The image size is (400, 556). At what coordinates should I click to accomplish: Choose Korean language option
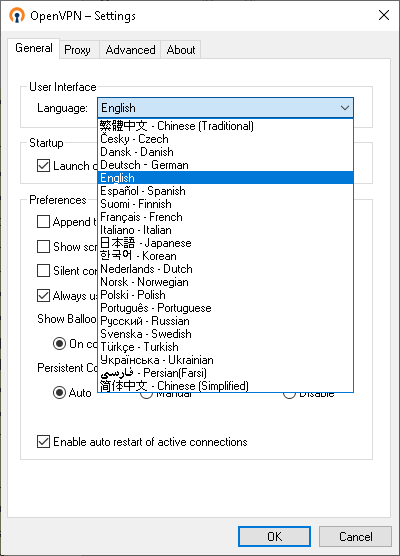click(226, 256)
